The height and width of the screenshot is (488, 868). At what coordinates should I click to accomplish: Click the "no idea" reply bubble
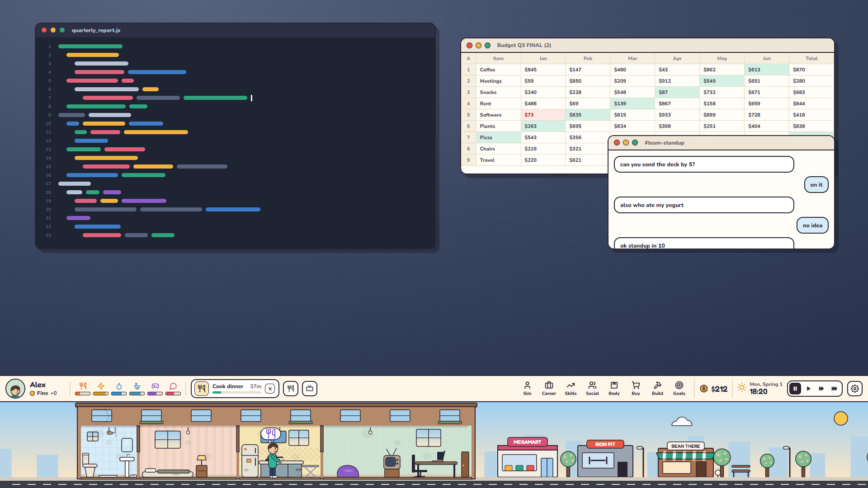point(812,225)
